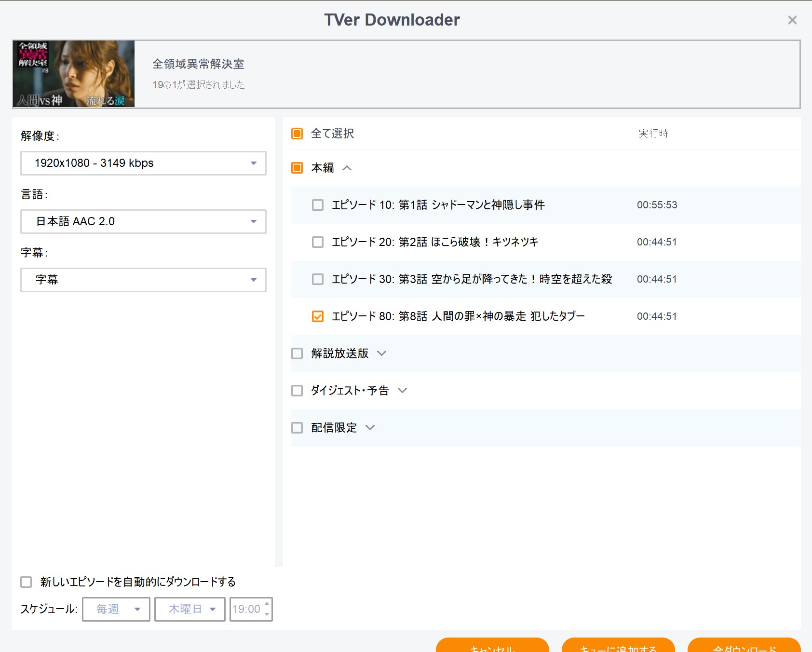Screen dimensions: 812x652
Task: Click the 00:55:53 duration value
Action: click(657, 205)
